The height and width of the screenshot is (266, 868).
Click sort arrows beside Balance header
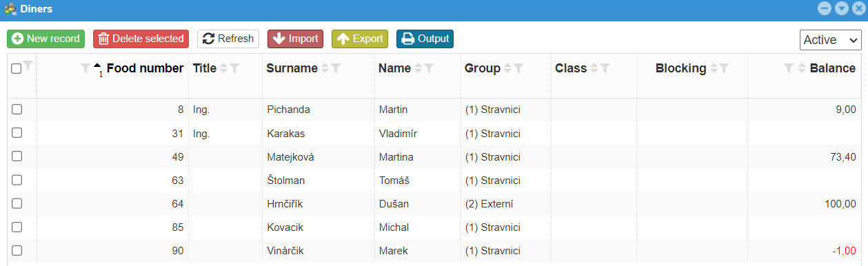point(802,68)
